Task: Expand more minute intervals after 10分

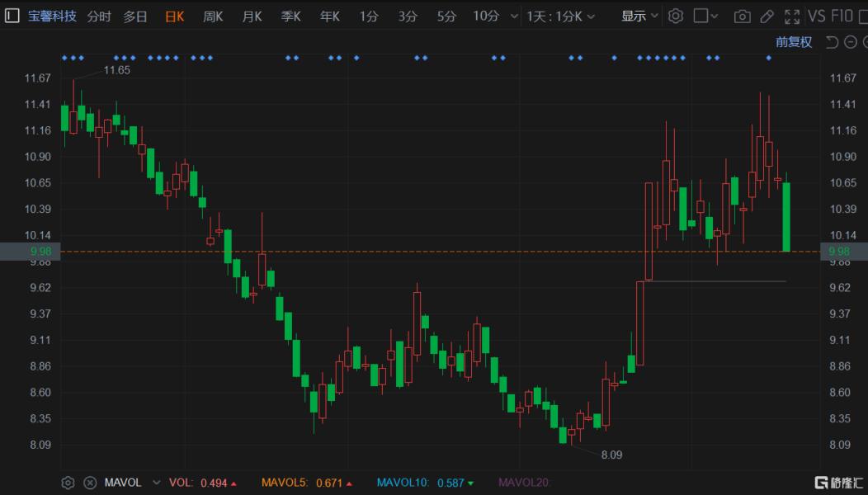Action: (x=514, y=16)
